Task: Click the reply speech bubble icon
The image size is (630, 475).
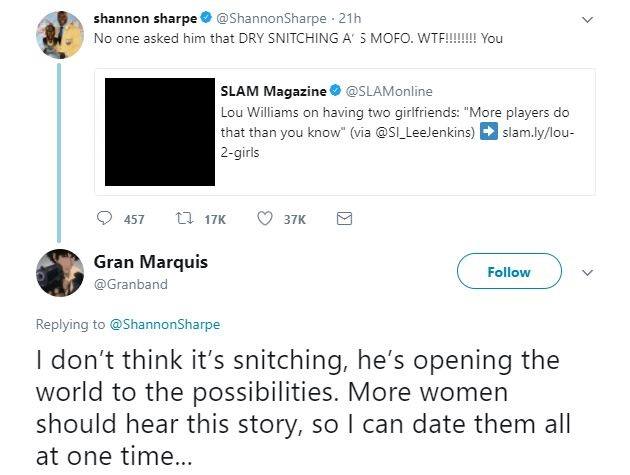Action: click(x=104, y=218)
